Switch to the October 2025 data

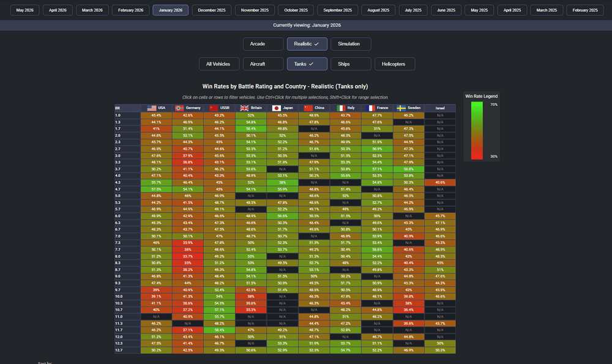[x=296, y=10]
